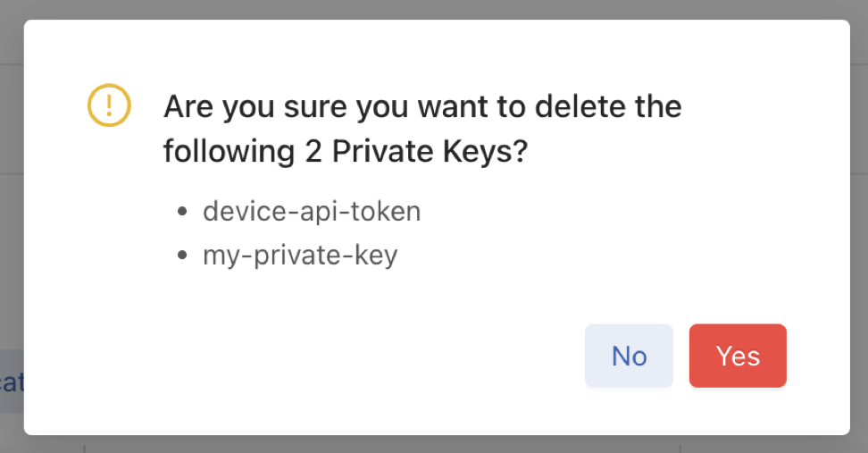Click the partially visible blue tag at left edge
The width and height of the screenshot is (868, 453).
11,382
